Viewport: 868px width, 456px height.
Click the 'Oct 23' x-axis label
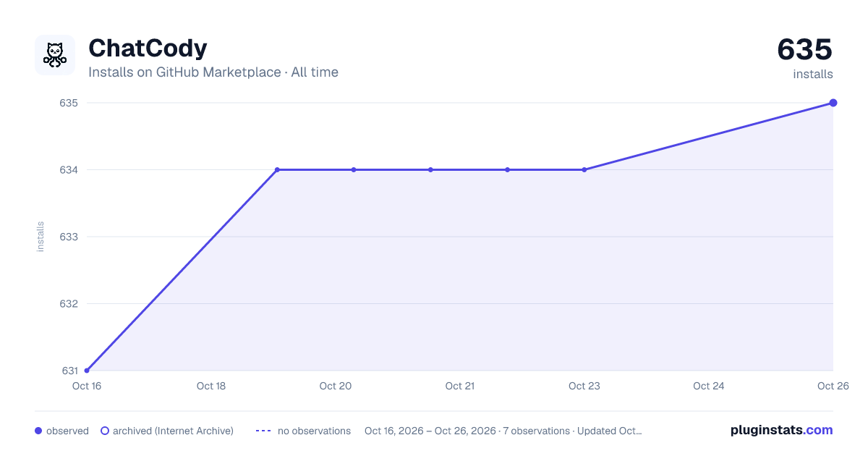(584, 386)
